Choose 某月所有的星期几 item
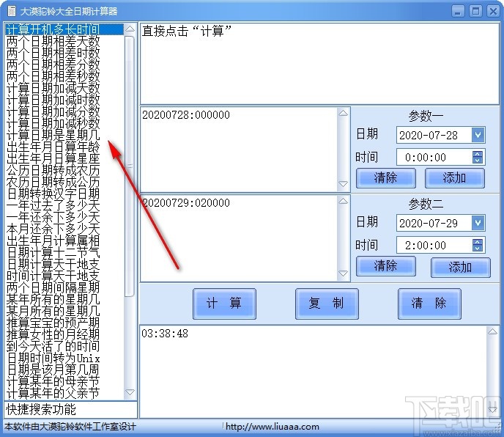The width and height of the screenshot is (504, 437). pos(64,312)
